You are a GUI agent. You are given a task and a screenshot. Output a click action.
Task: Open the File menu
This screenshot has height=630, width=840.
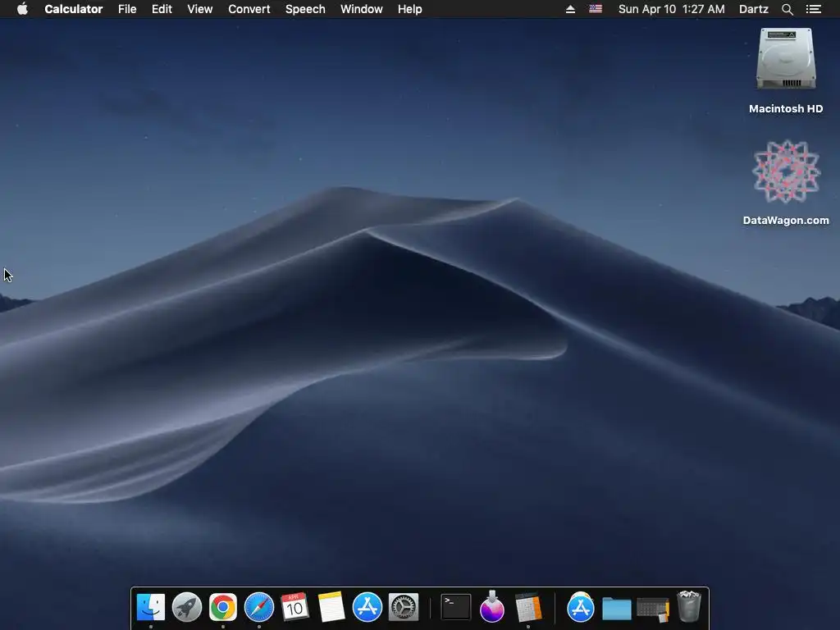[x=127, y=9]
